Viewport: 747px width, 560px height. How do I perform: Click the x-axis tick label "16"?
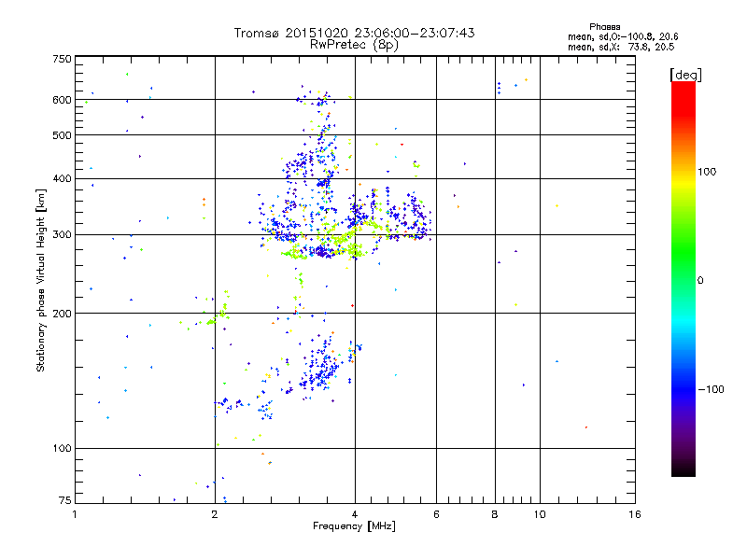point(635,514)
